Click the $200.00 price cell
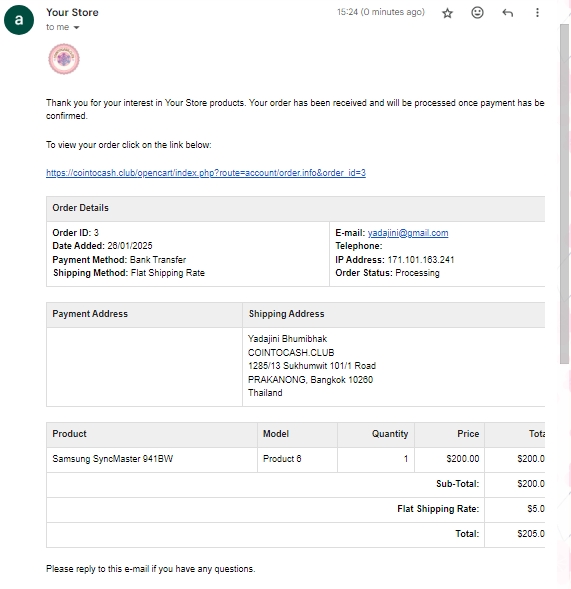The width and height of the screenshot is (571, 589). coord(449,459)
